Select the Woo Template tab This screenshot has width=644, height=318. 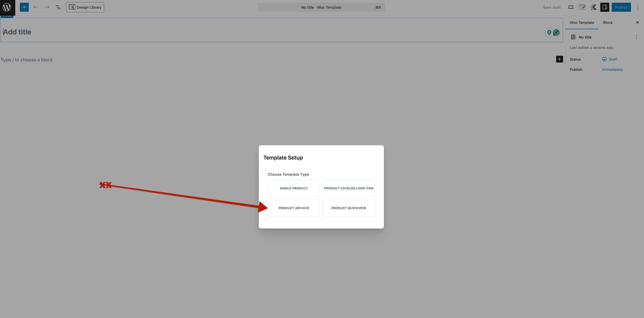pyautogui.click(x=582, y=23)
